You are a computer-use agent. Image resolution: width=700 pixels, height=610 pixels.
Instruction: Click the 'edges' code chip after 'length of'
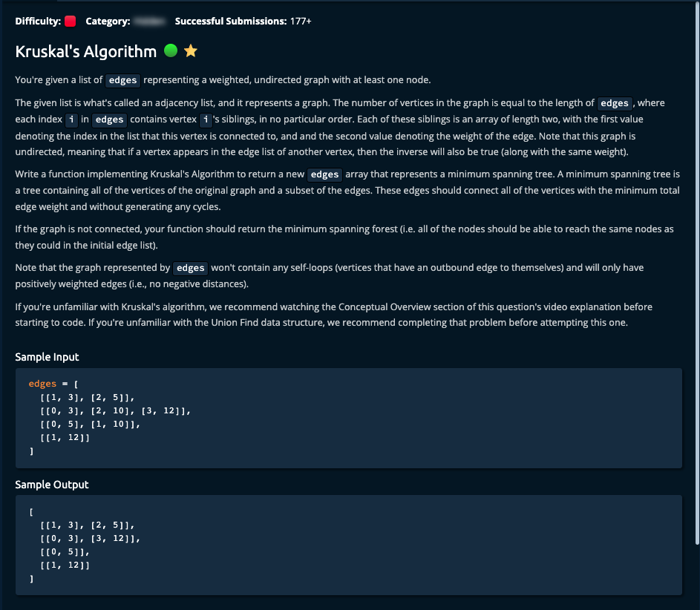pyautogui.click(x=615, y=104)
